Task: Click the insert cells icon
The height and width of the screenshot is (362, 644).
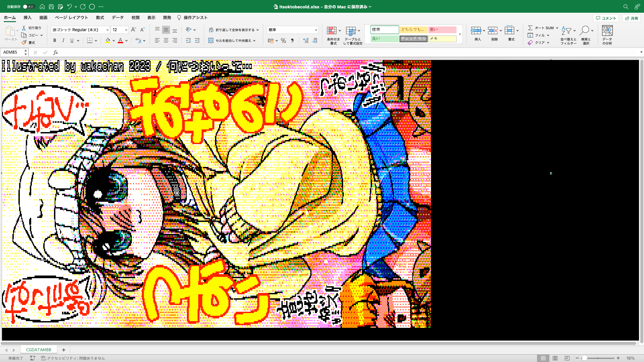Action: pyautogui.click(x=476, y=31)
